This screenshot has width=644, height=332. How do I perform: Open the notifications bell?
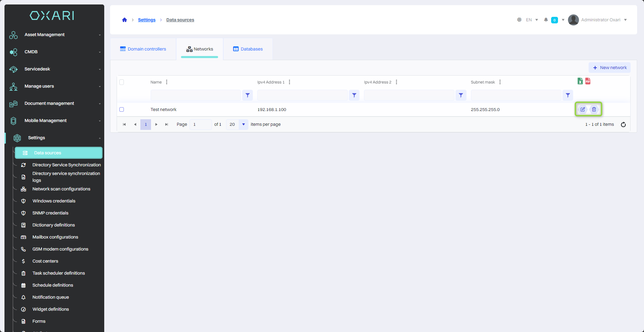[546, 20]
